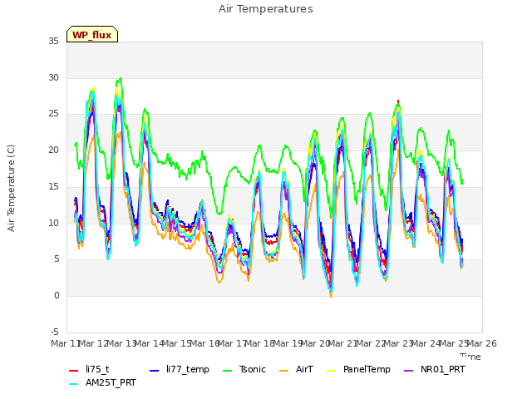Click the Mar 22 x-axis label
532x399 pixels.
click(x=371, y=343)
